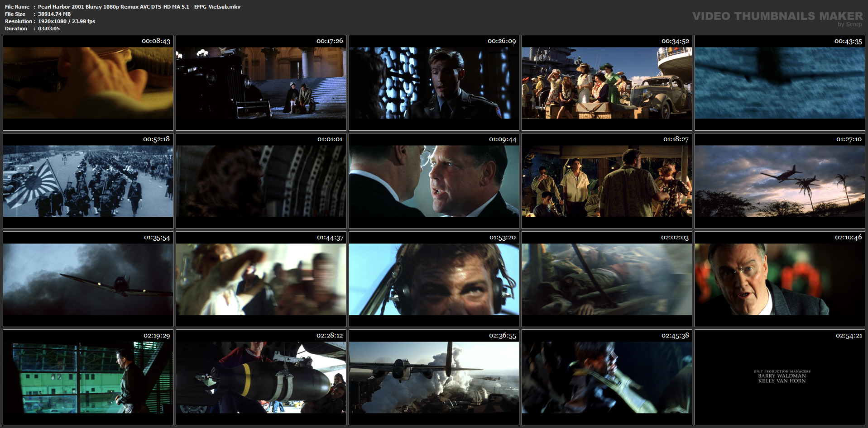868x428 pixels.
Task: Select the thumbnail at 00:26:09
Action: point(434,83)
